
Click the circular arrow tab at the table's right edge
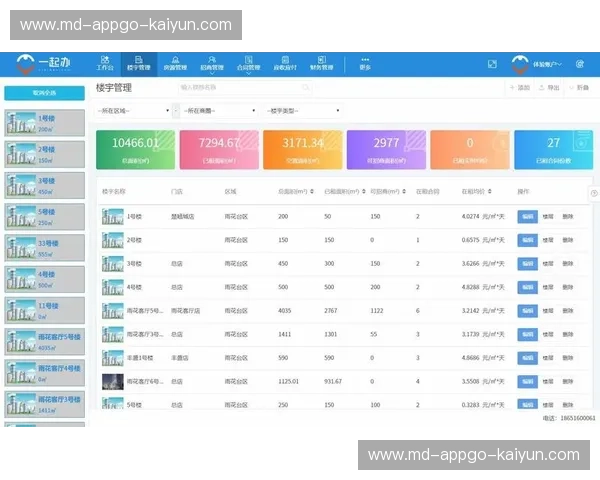coord(594,193)
